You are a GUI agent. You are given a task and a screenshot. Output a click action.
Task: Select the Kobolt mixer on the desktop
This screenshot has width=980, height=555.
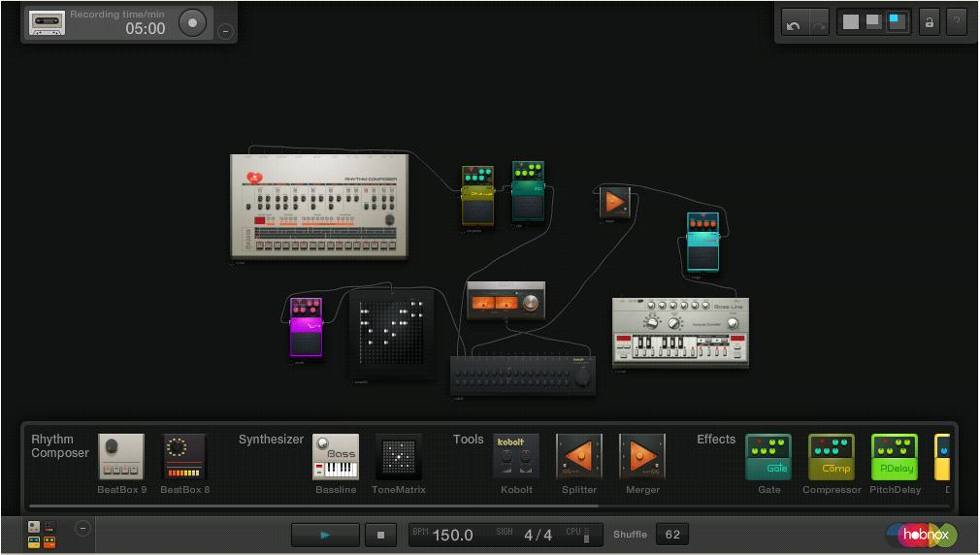(523, 375)
